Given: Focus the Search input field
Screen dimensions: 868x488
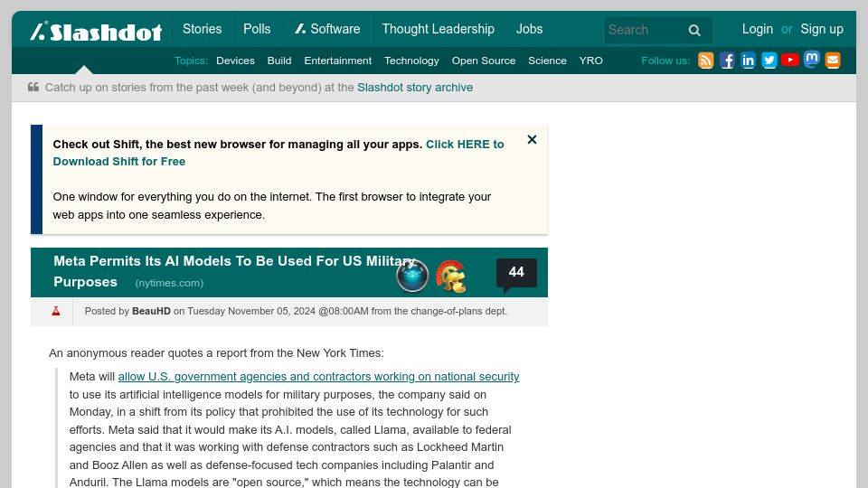Looking at the screenshot, I should [645, 30].
